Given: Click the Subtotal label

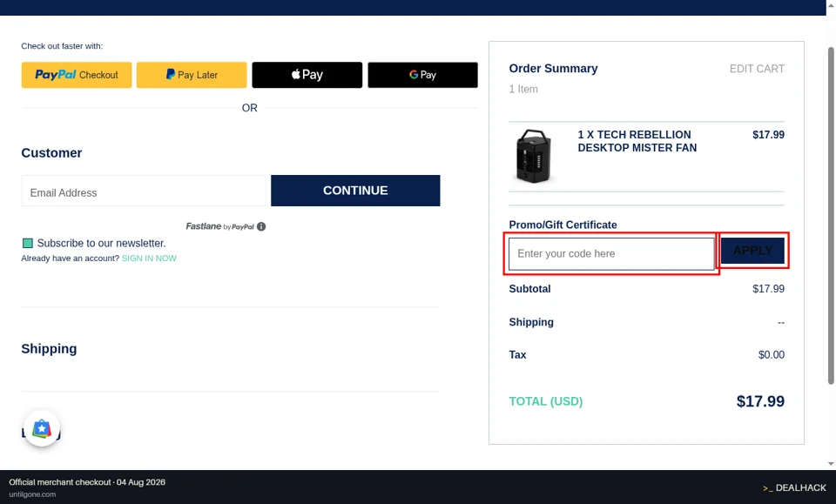Looking at the screenshot, I should 530,289.
